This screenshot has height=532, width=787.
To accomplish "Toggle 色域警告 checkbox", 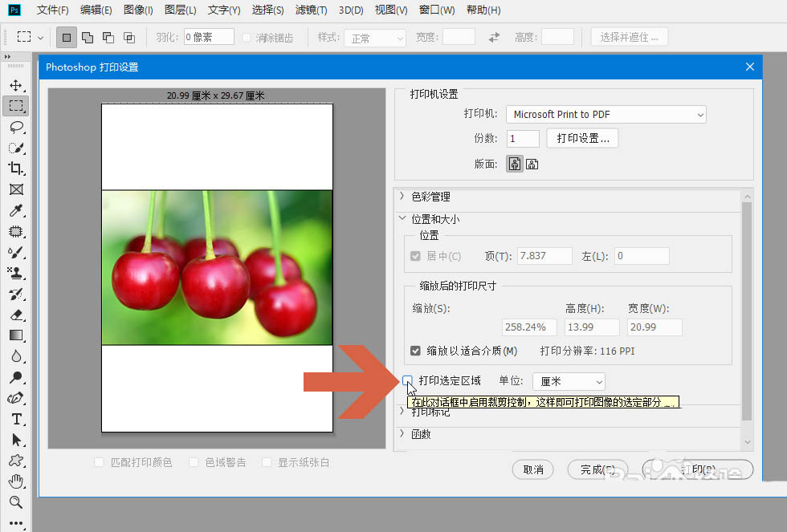I will [194, 462].
